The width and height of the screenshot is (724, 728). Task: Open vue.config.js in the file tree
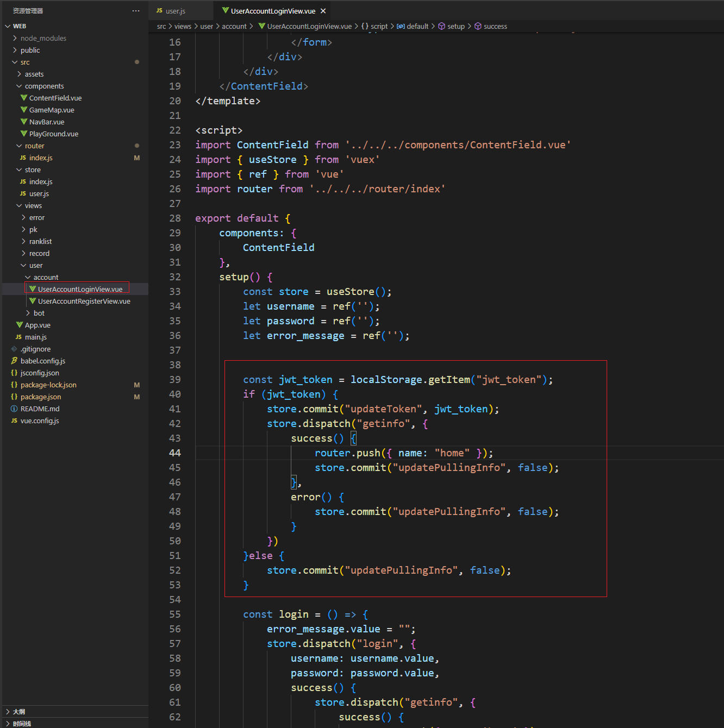pyautogui.click(x=74, y=421)
